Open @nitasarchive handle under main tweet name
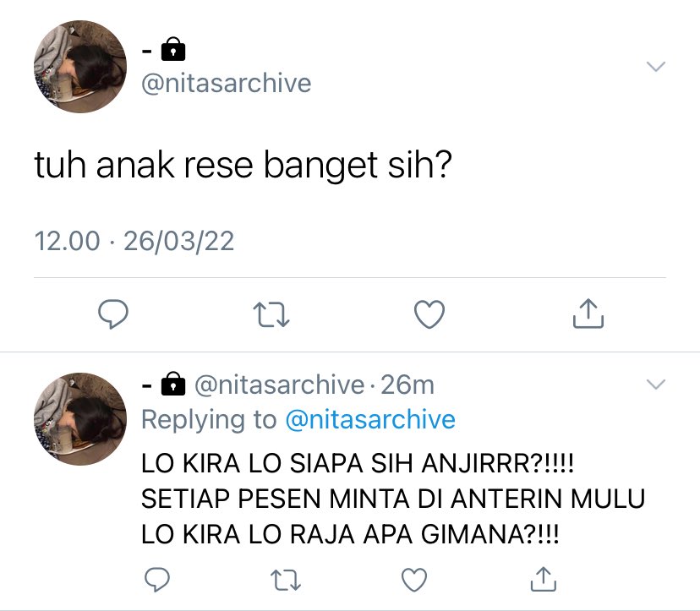The height and width of the screenshot is (611, 700). [227, 84]
